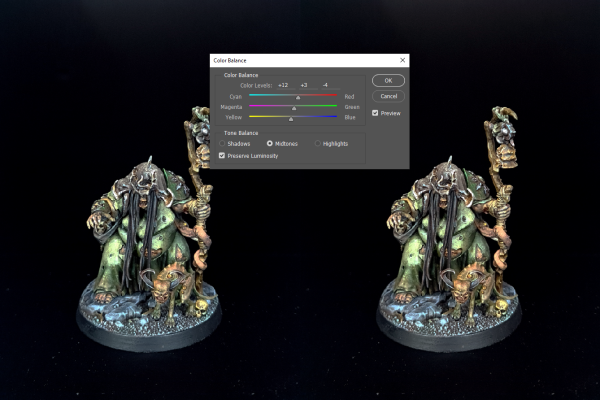This screenshot has width=600, height=400.
Task: Select the Shadows tone option
Action: click(222, 143)
